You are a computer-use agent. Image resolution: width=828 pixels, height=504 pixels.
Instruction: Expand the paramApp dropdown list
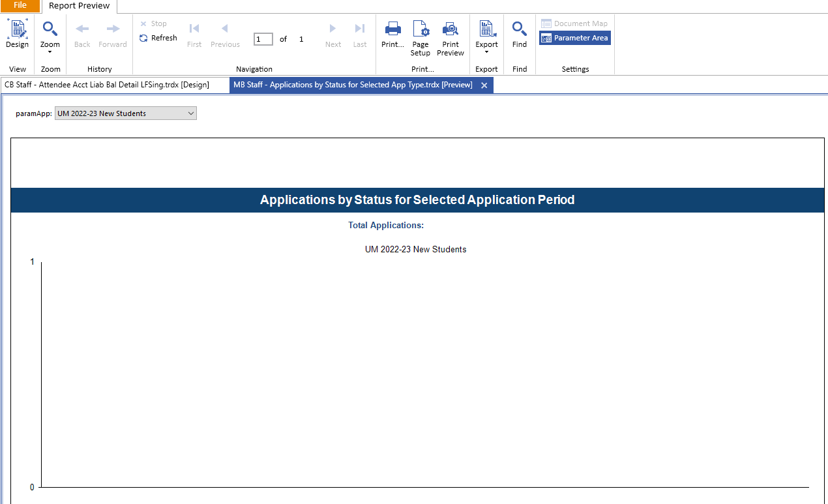tap(190, 113)
